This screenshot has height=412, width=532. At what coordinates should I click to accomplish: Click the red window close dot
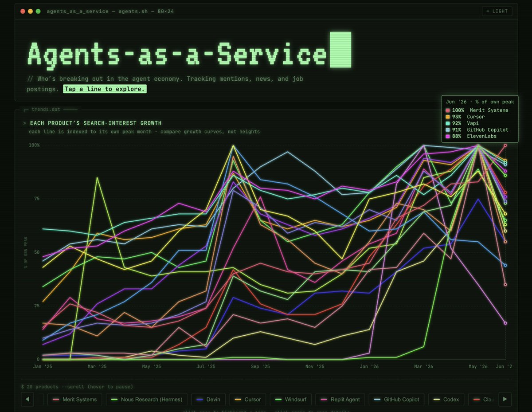click(x=23, y=11)
